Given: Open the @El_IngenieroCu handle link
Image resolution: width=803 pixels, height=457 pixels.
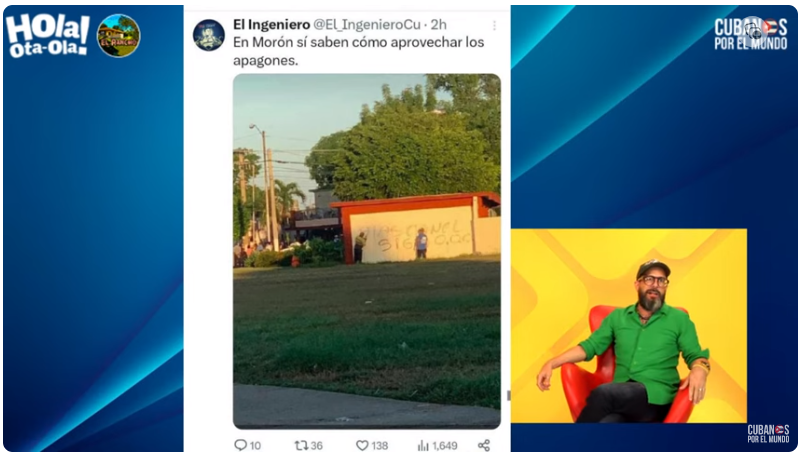Looking at the screenshot, I should click(x=367, y=24).
